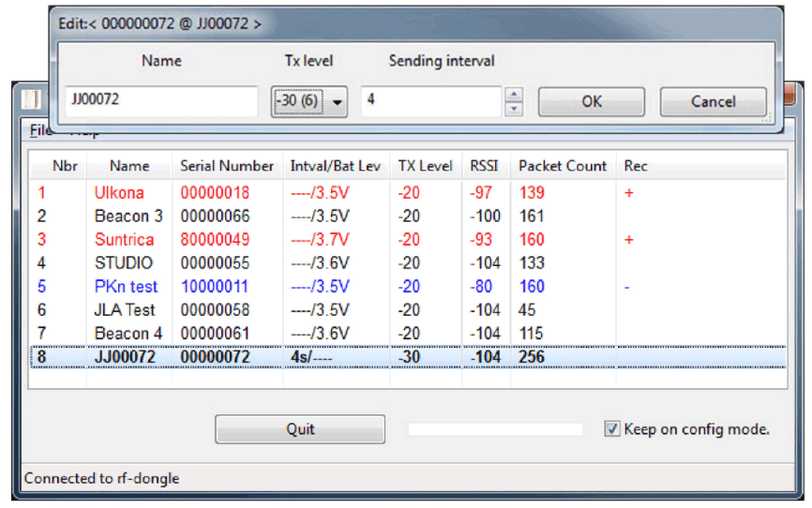Click the minus Rec mark for PKn test

click(x=626, y=287)
